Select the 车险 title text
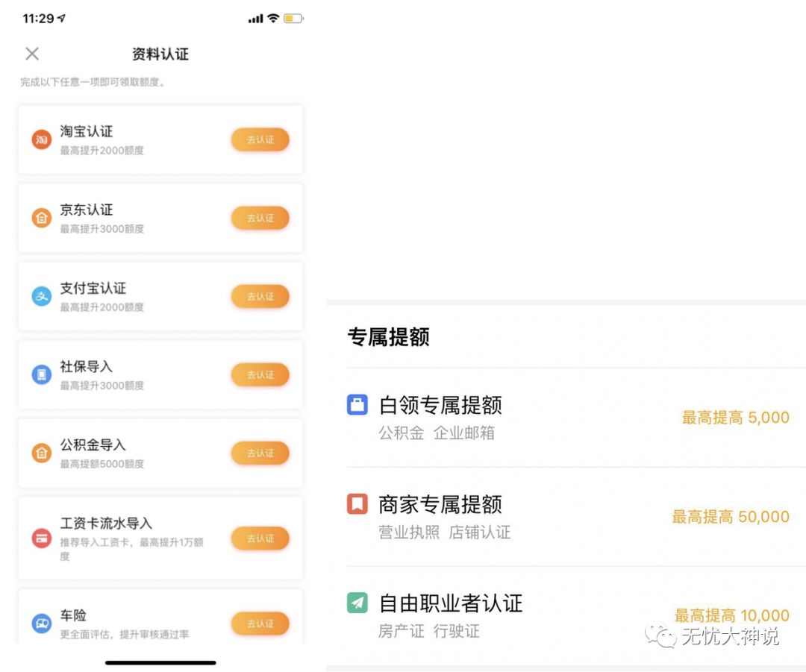Viewport: 806px width, 672px height. (73, 615)
